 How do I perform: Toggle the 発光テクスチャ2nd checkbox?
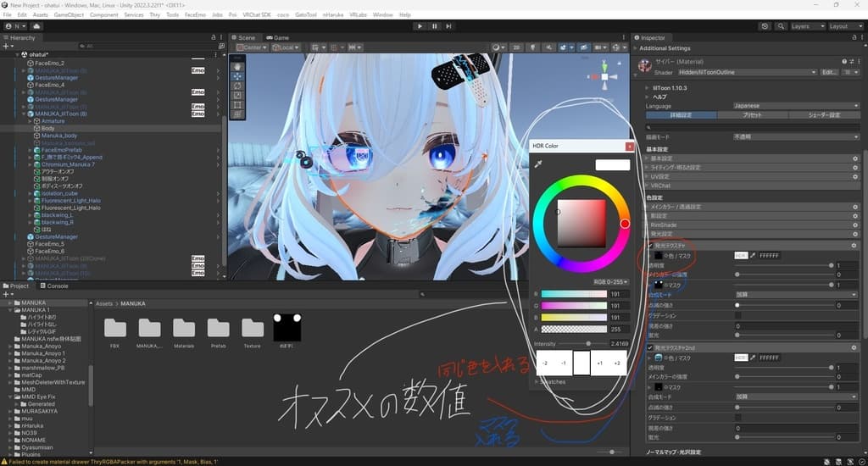(x=650, y=347)
